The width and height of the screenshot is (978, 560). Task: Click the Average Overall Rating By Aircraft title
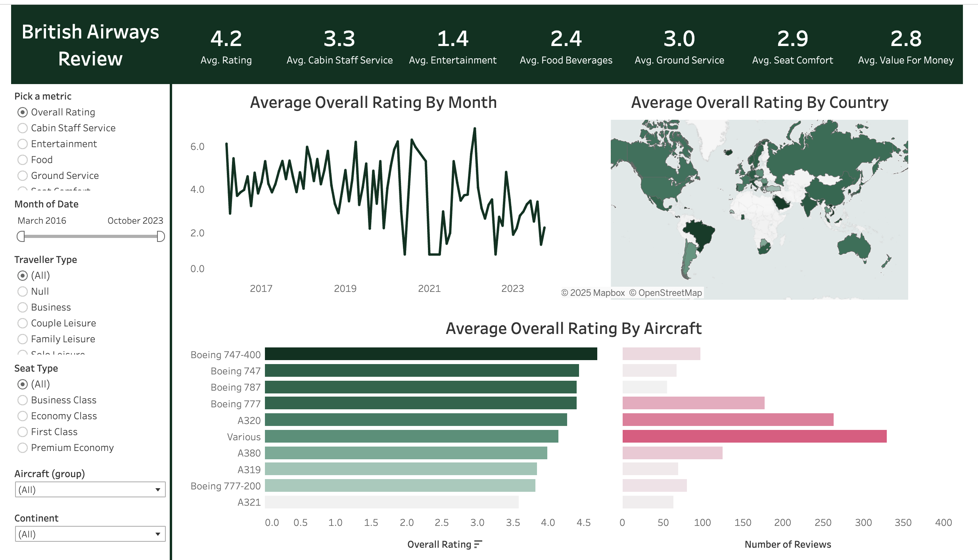[573, 329]
